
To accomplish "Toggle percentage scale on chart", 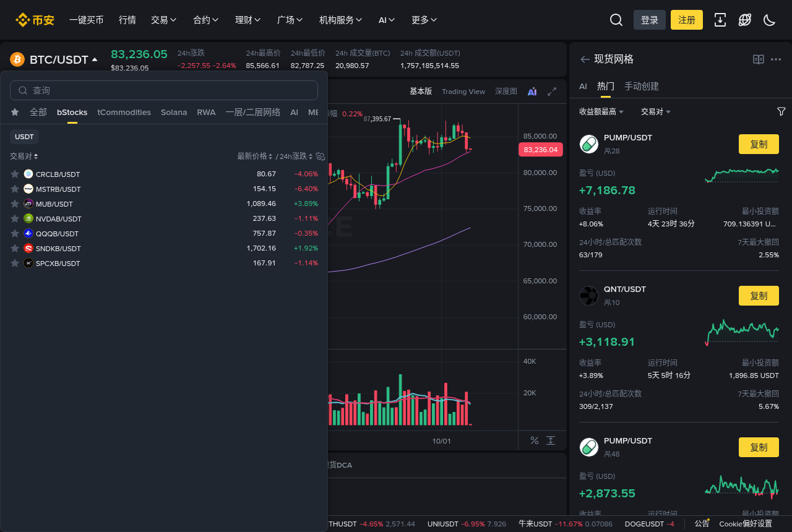I will coord(535,440).
